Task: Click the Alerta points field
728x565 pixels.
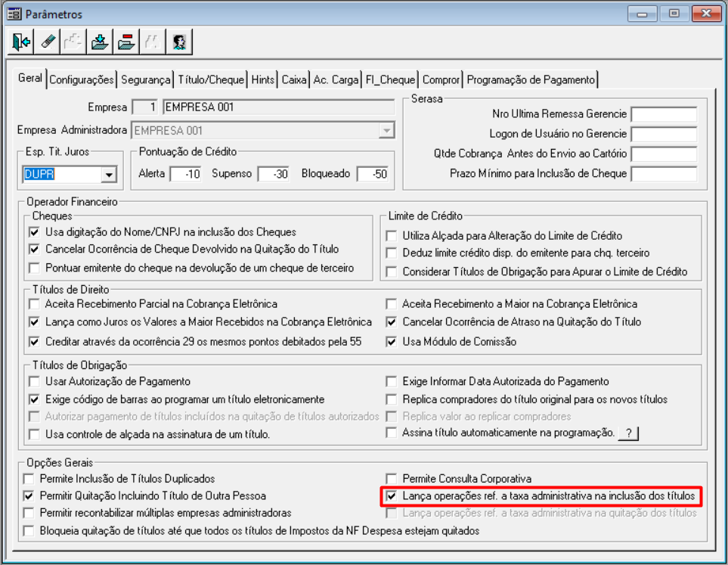Action: [186, 174]
